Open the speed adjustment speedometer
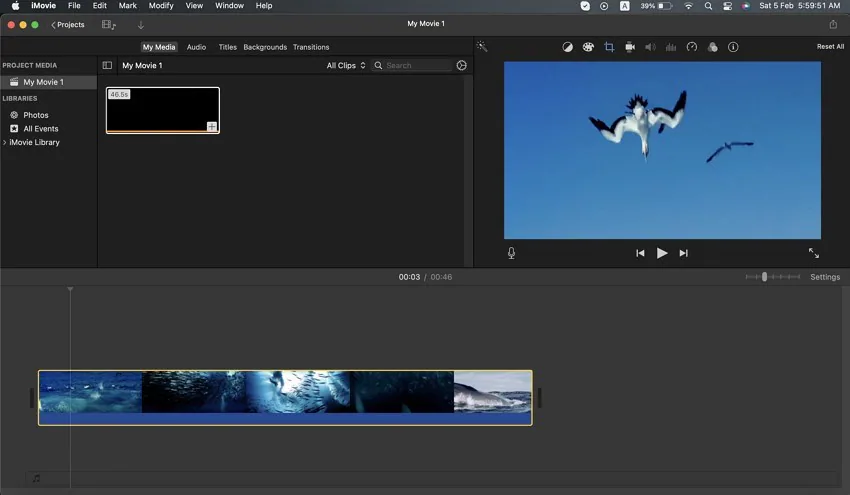The width and height of the screenshot is (850, 495). (691, 47)
